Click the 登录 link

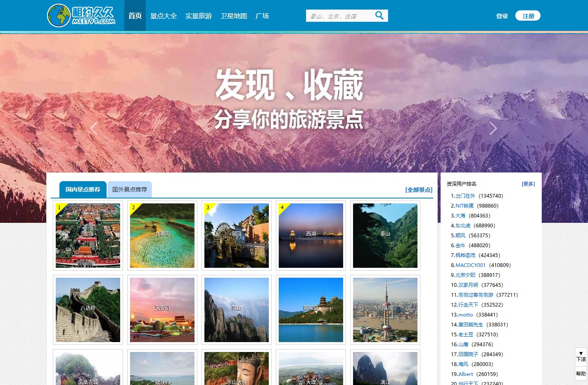click(502, 16)
